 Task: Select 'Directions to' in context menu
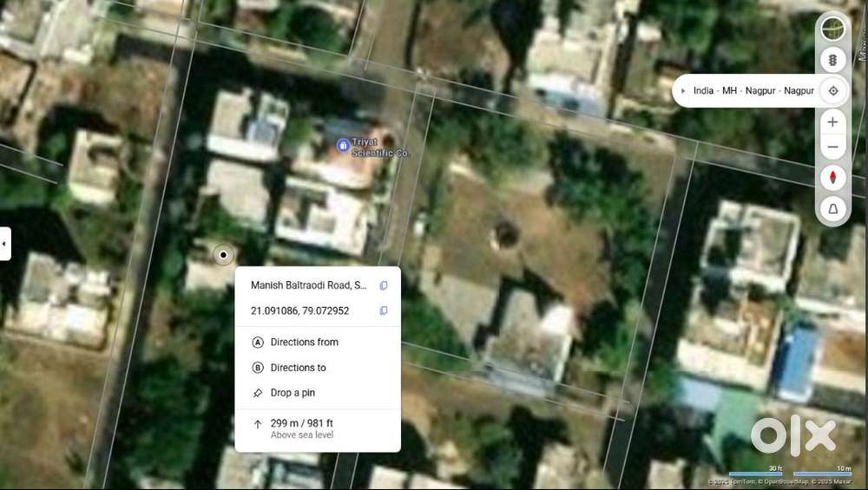pos(298,368)
